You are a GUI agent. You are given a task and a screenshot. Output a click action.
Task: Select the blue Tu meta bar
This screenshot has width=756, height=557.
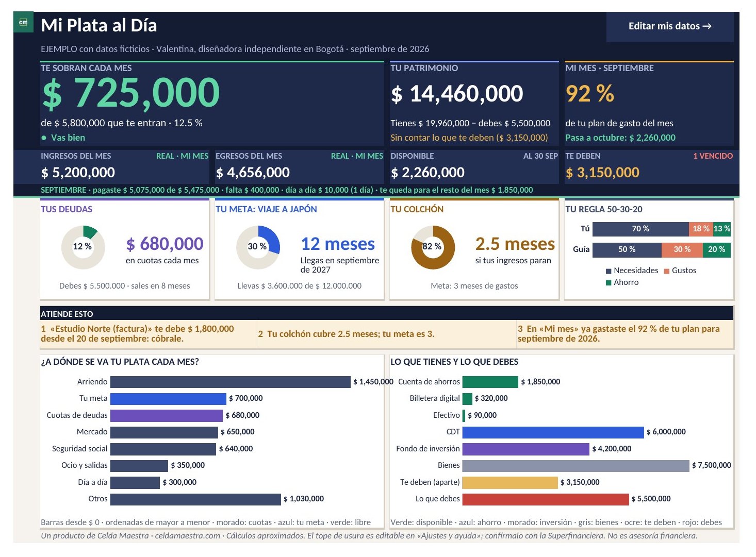168,398
